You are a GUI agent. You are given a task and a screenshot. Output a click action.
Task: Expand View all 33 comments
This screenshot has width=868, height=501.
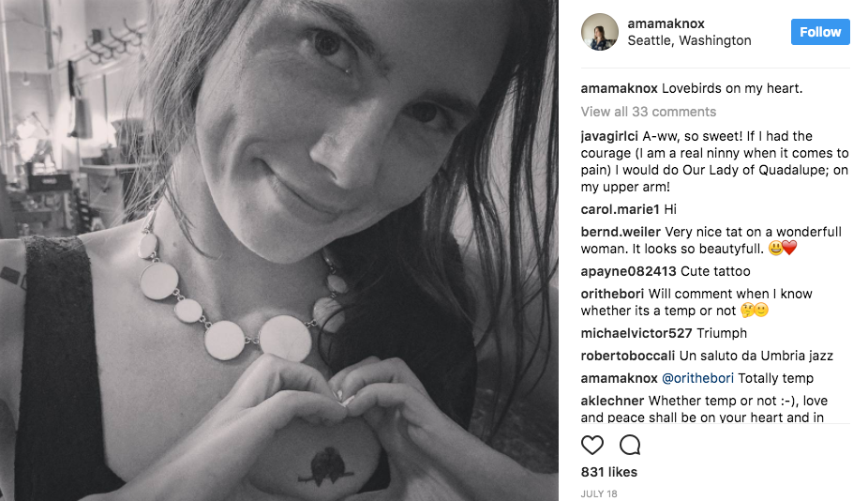pos(648,112)
